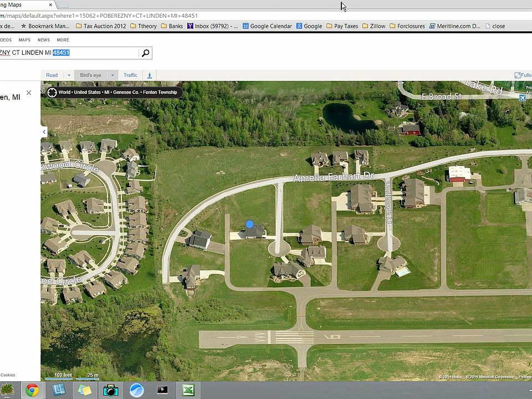Collapse the left panel with arrow
This screenshot has height=399, width=532.
pos(44,132)
